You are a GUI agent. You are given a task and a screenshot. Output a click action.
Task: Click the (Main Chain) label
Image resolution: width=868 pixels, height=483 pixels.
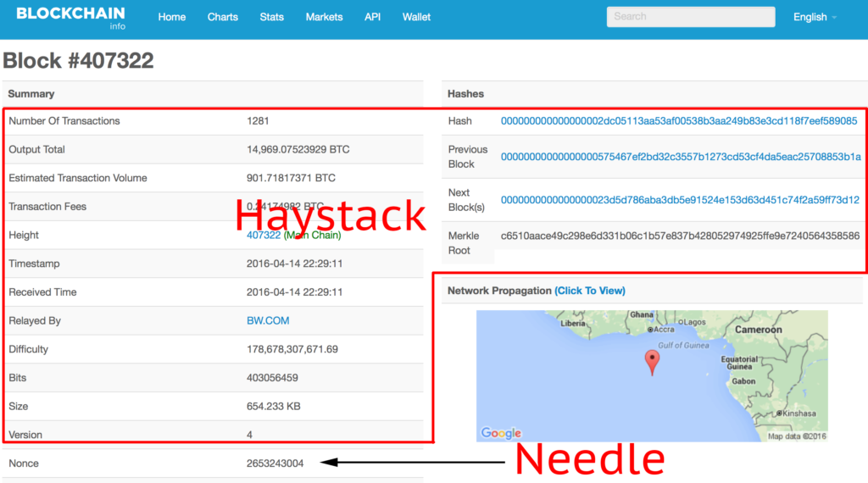click(x=312, y=235)
